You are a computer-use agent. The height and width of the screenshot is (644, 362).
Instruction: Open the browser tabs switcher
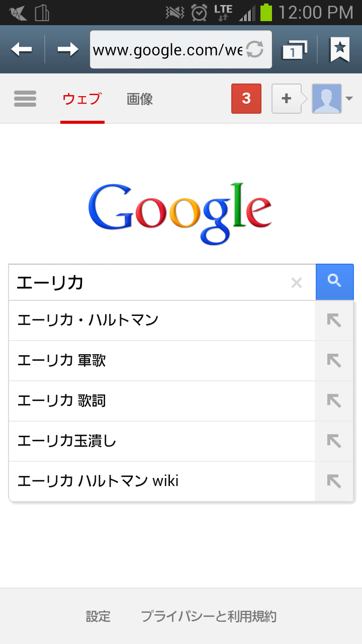pos(295,49)
